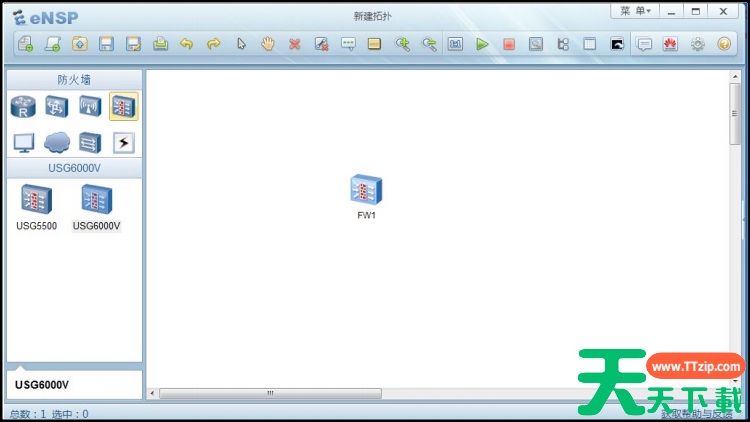Select the hand pan tool
Viewport: 750px width, 422px height.
[x=268, y=44]
